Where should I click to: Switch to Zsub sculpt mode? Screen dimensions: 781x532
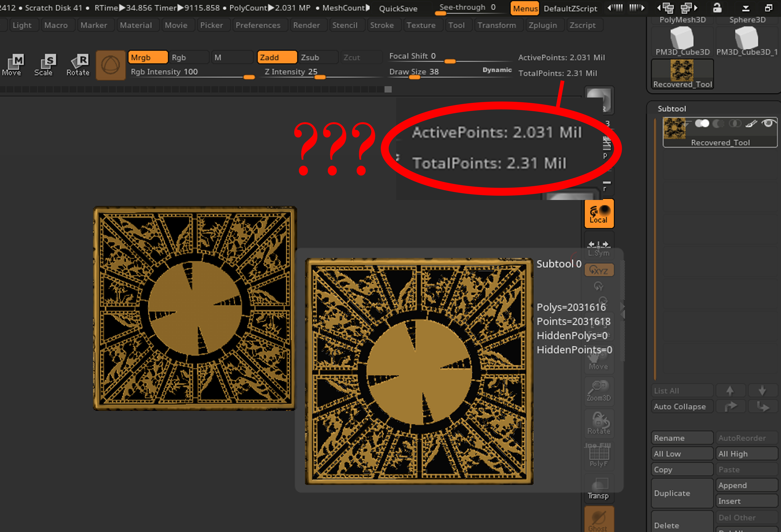(x=318, y=58)
